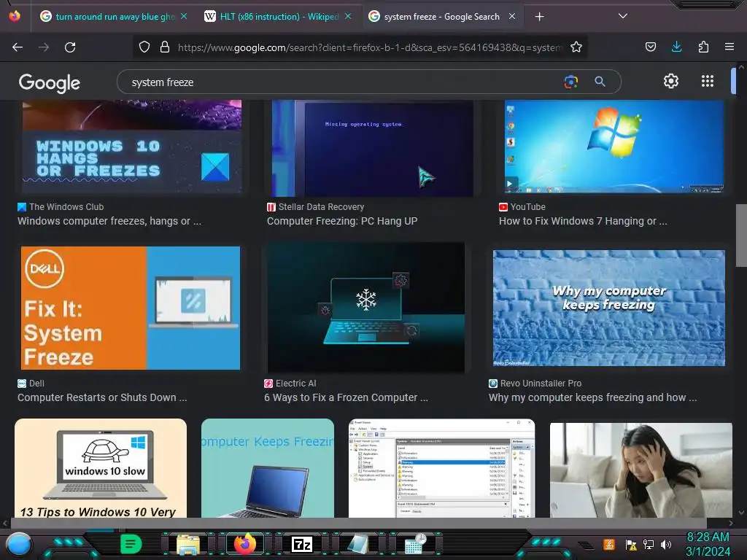Open '6 Ways to Fix a Frozen Computer' link
The height and width of the screenshot is (560, 747).
point(346,397)
